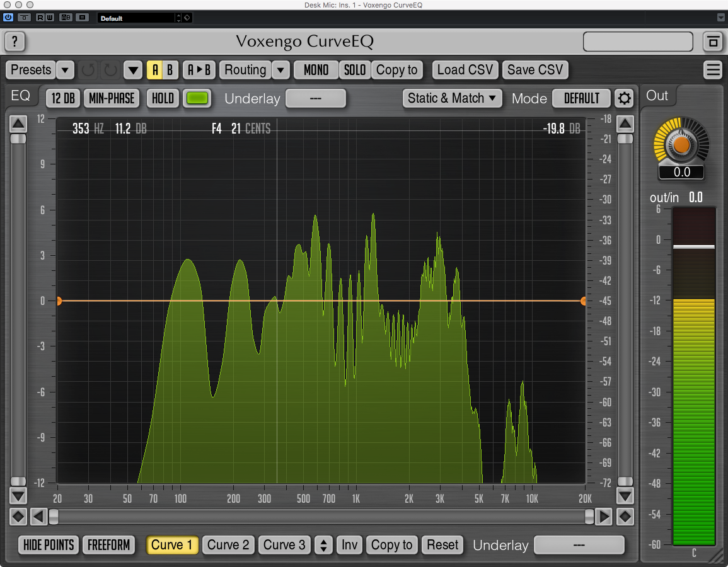Click the zoom-up arrow at graph top-left
The width and height of the screenshot is (728, 567).
[18, 123]
